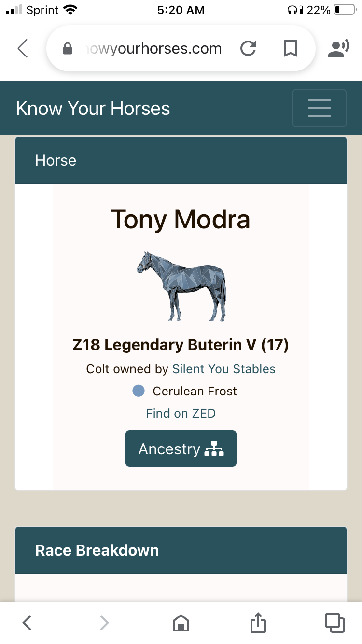Open the share sheet icon
This screenshot has height=644, width=362.
(258, 622)
